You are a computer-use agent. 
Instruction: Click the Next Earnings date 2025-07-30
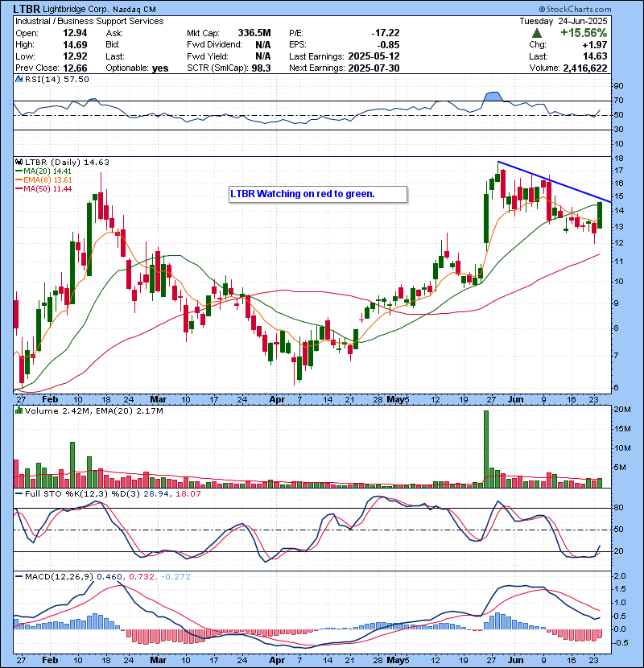374,68
